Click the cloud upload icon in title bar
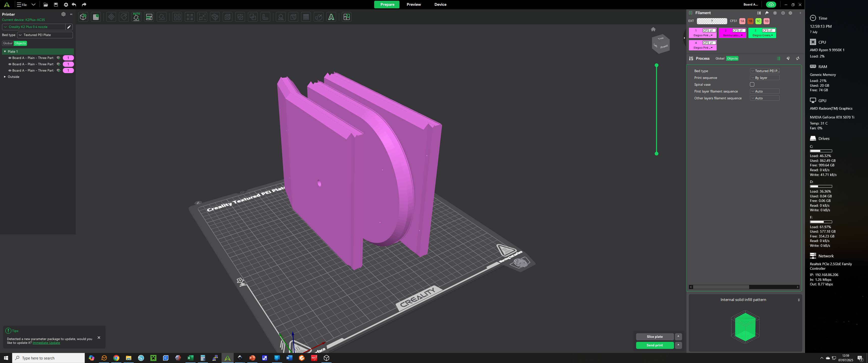Viewport: 868px width, 363px height. point(771,5)
